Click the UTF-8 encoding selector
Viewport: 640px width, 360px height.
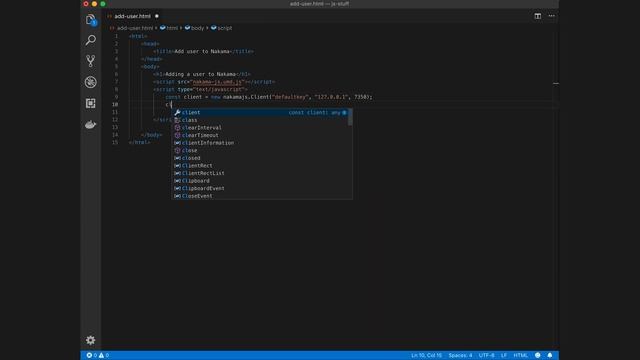pos(487,355)
